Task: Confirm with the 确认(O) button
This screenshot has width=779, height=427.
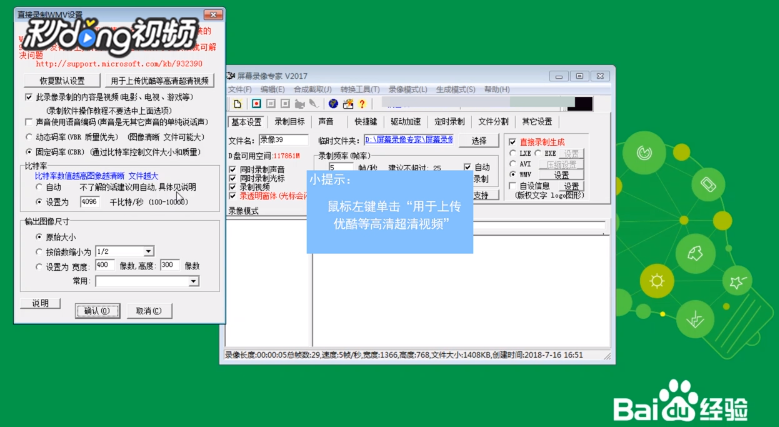Action: tap(97, 311)
